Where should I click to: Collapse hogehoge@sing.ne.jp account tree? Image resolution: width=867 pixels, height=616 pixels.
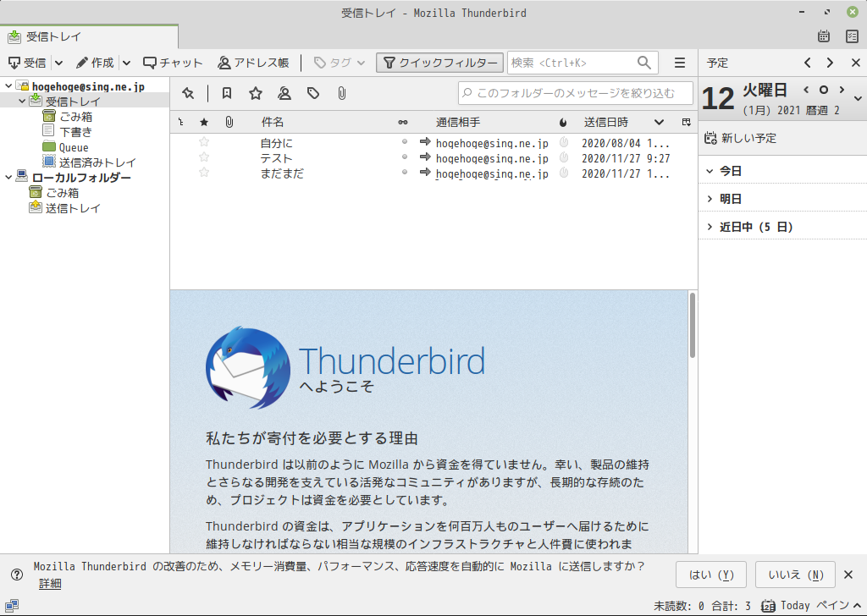point(8,85)
